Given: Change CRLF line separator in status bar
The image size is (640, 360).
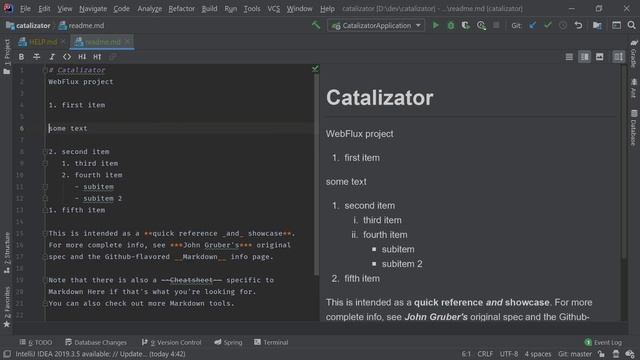Looking at the screenshot, I should [485, 354].
